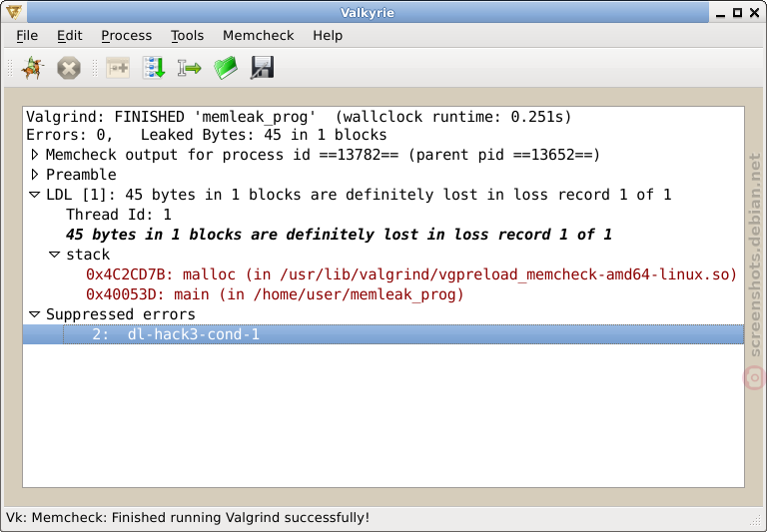This screenshot has height=532, width=767.
Task: Click the Memcheck finished status bar message
Action: (x=188, y=517)
